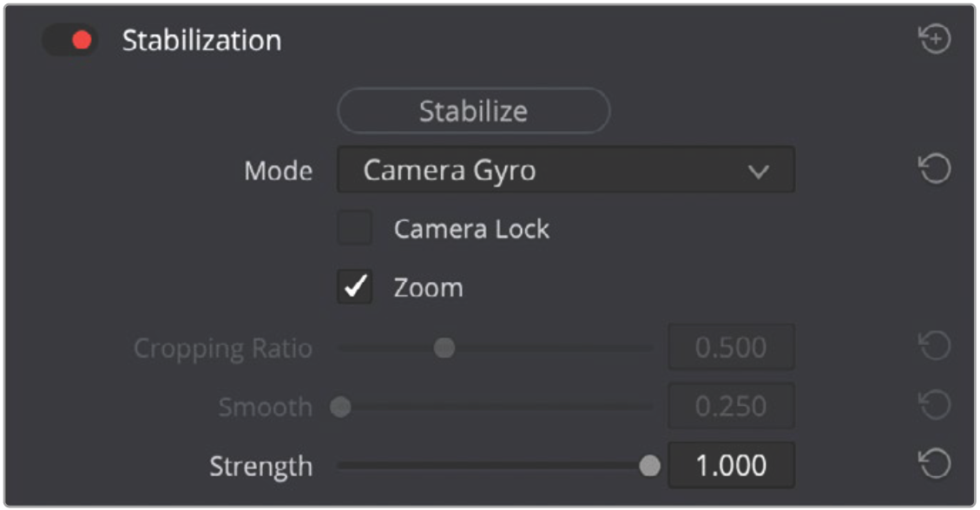This screenshot has height=510, width=980.
Task: Reset the Smooth value
Action: tap(935, 406)
